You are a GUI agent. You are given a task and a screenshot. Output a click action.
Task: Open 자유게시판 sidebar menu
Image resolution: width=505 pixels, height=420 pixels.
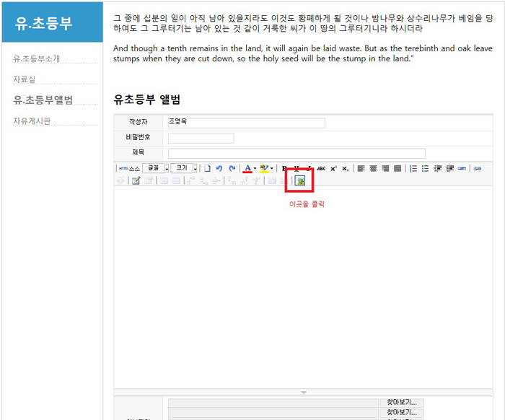[x=32, y=121]
